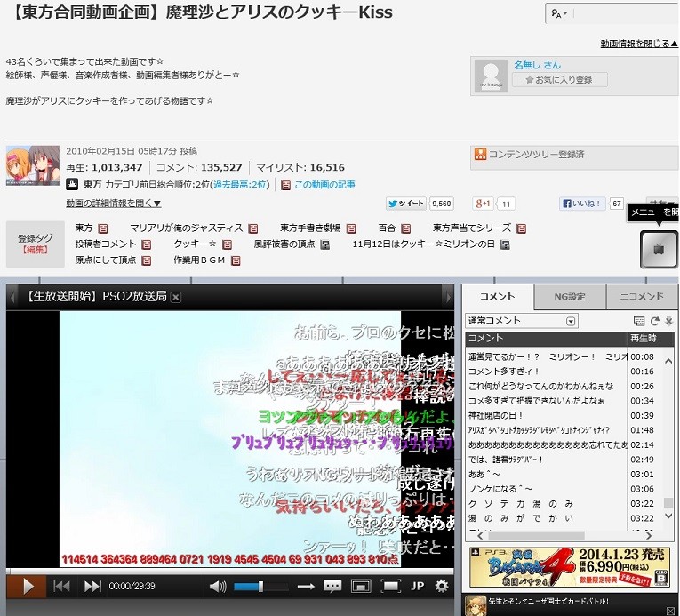Image resolution: width=680 pixels, height=616 pixels.
Task: Mute the volume speaker icon
Action: pos(218,587)
